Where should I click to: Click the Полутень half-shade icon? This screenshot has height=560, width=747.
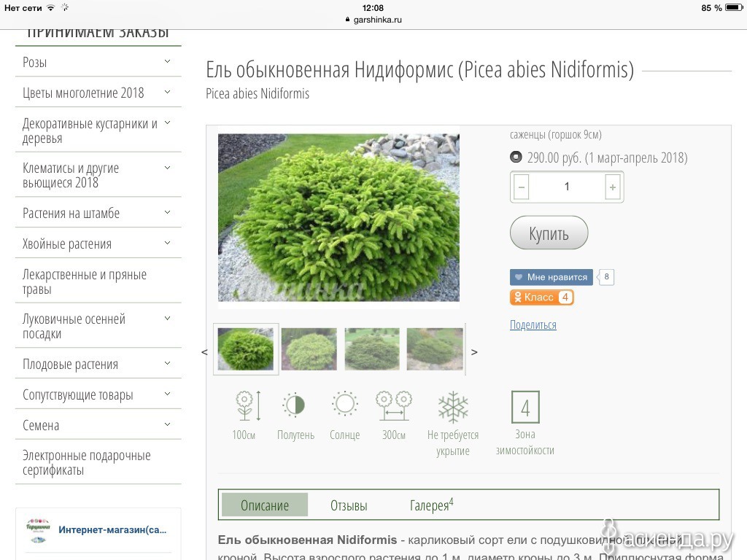coord(295,405)
